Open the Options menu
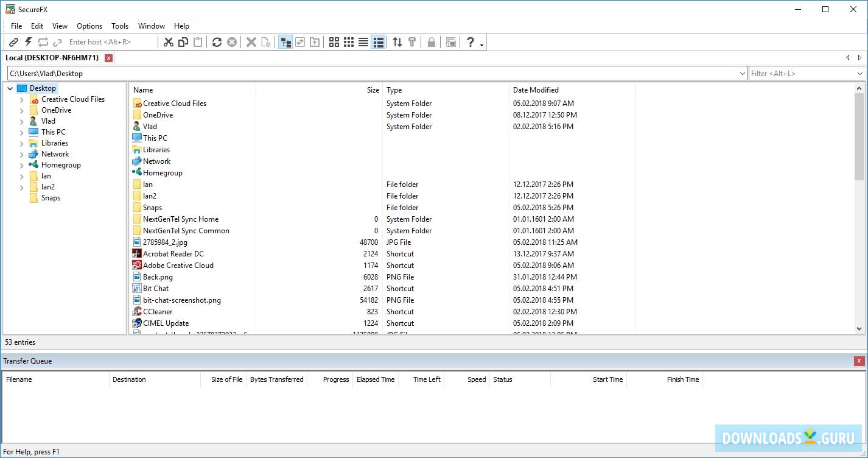The height and width of the screenshot is (458, 868). [x=89, y=26]
